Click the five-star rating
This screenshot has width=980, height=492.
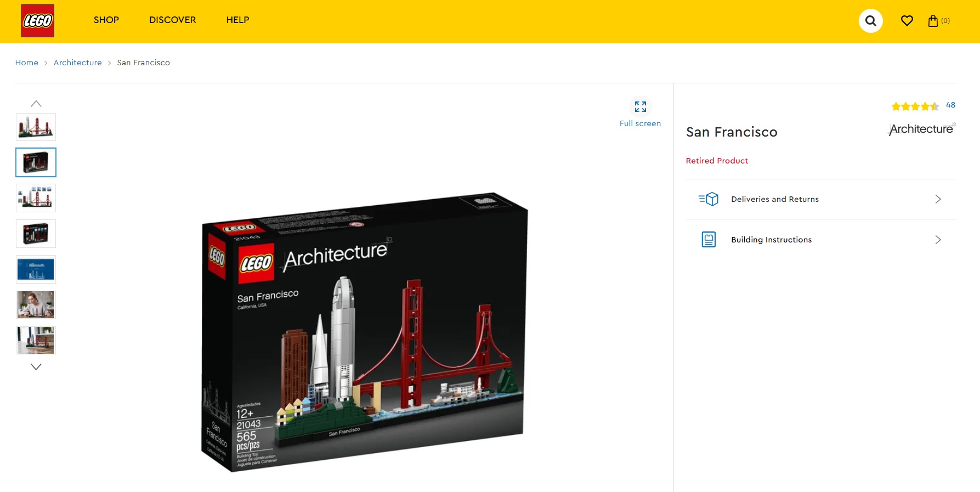point(915,106)
